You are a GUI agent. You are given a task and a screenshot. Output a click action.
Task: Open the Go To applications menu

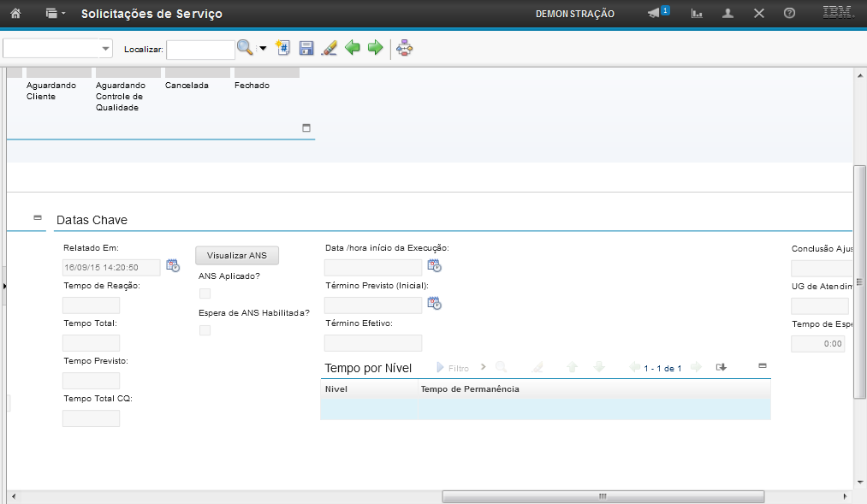click(56, 14)
